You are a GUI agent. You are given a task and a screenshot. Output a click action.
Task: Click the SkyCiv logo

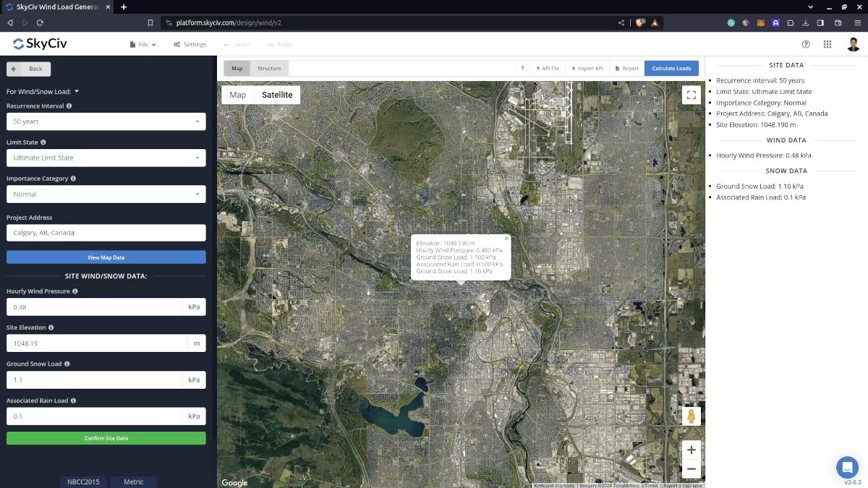coord(39,44)
